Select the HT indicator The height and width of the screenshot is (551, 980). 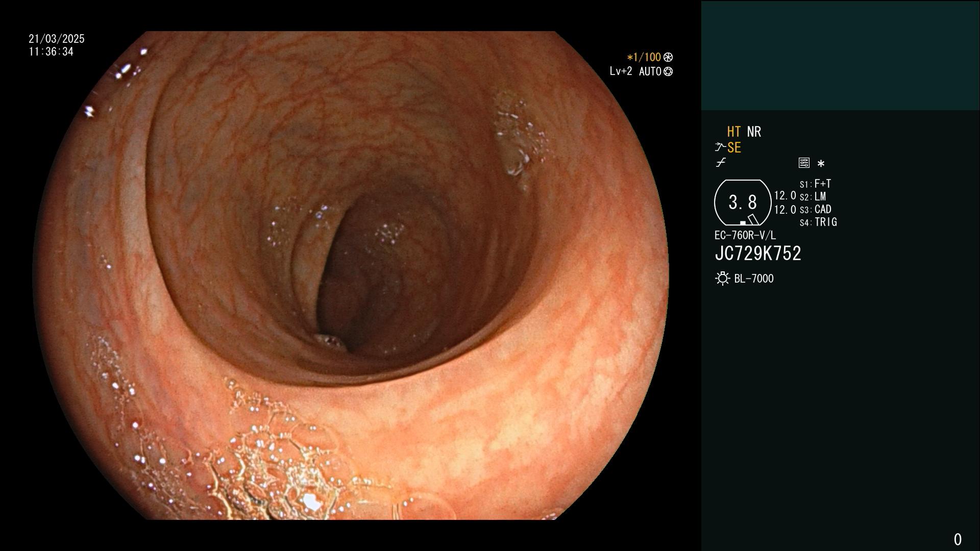point(734,132)
